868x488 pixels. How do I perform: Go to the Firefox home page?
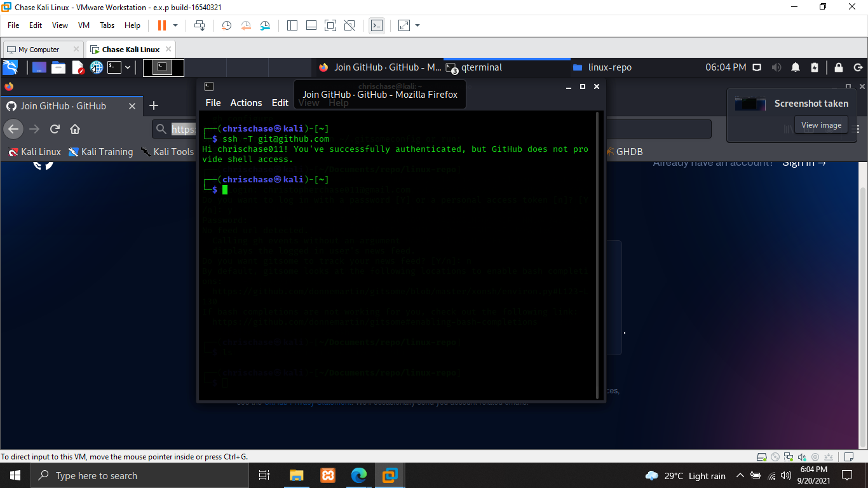(x=75, y=129)
